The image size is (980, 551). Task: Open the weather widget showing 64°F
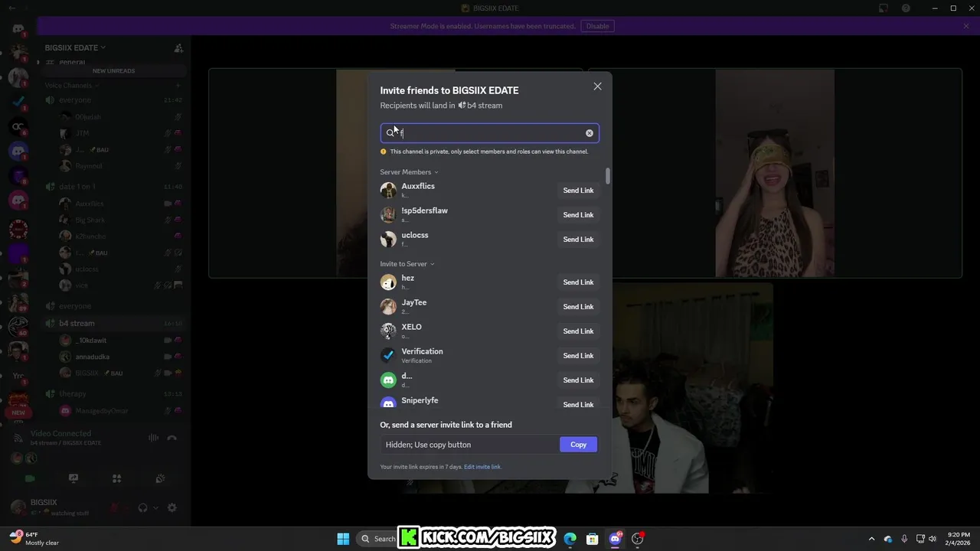coord(34,539)
